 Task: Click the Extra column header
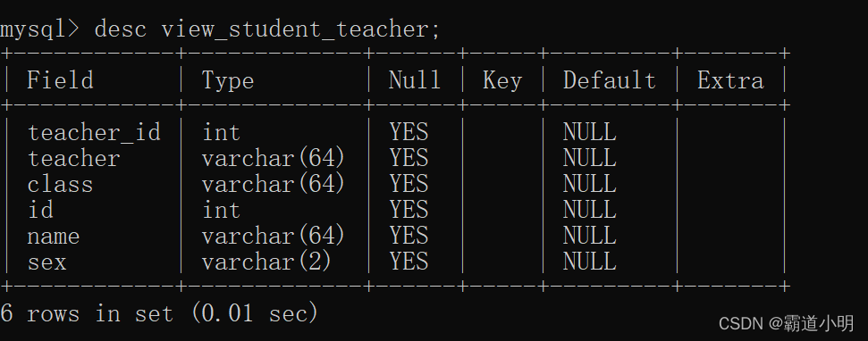pyautogui.click(x=730, y=80)
